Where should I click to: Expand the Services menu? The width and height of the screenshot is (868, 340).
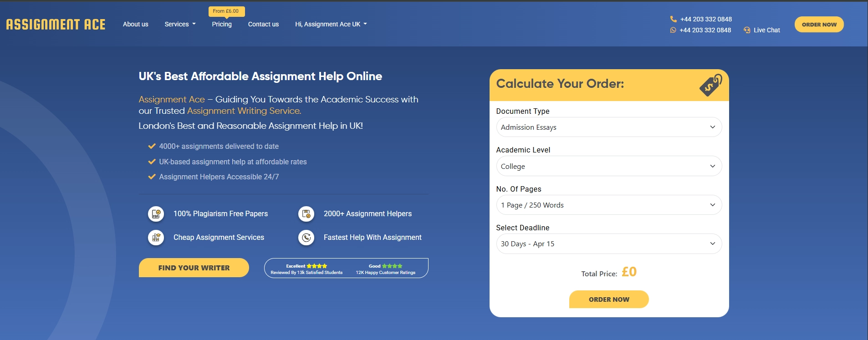coord(180,24)
